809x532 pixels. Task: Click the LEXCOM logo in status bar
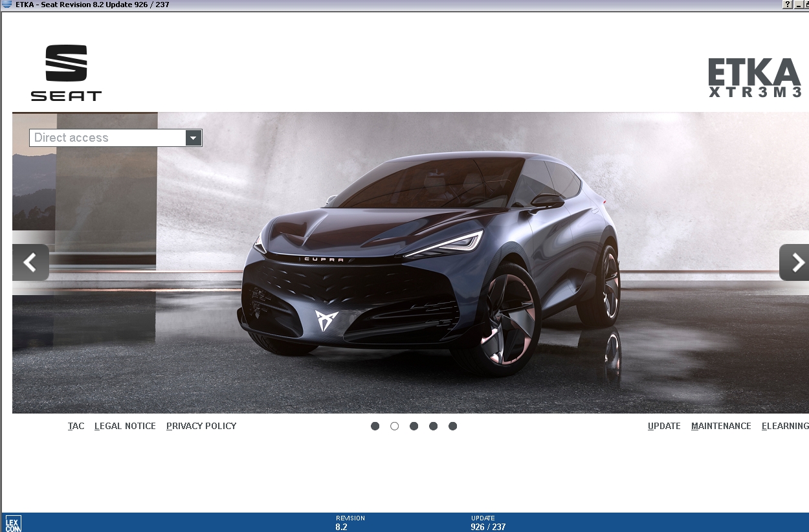click(x=13, y=524)
